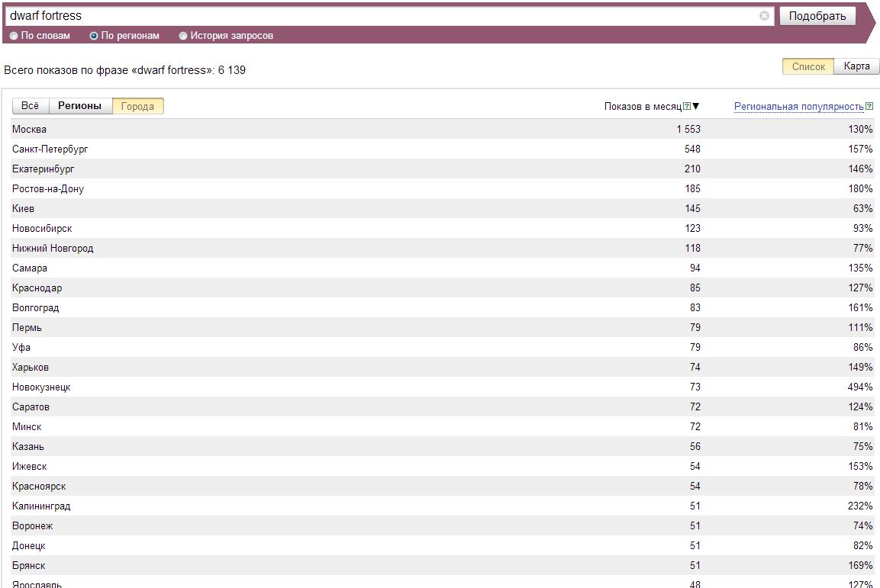Open help icon next to Показов в месяц
Screen dimensions: 880x588
click(x=686, y=106)
